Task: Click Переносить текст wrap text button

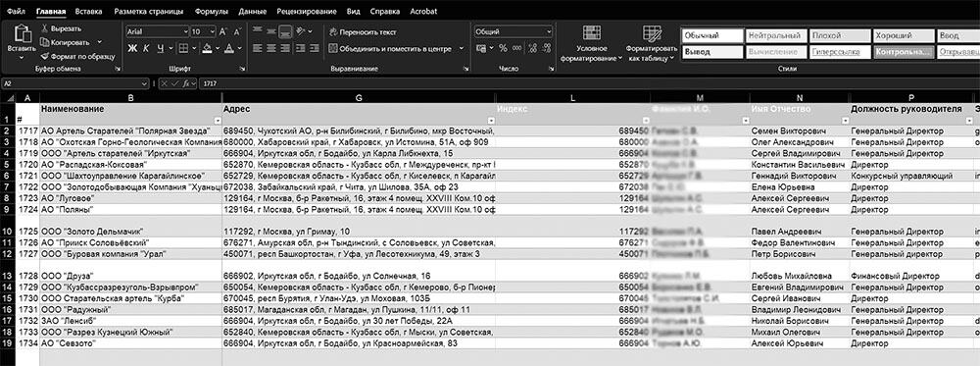Action: (364, 32)
